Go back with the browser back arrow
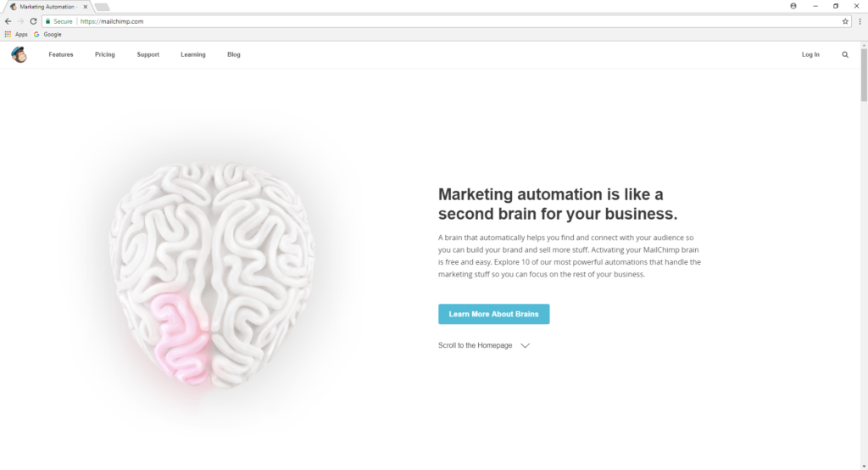The image size is (868, 470). (8, 21)
